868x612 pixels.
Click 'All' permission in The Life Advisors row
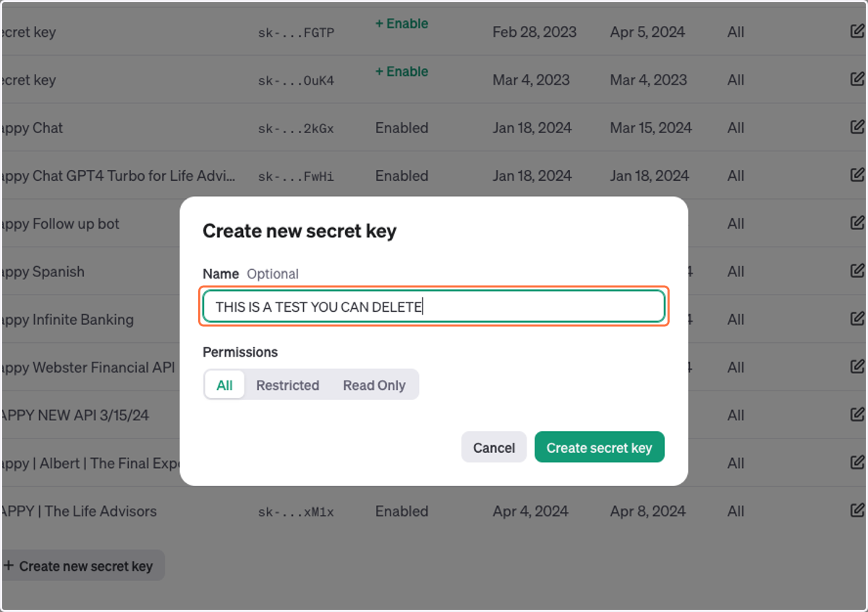pos(736,511)
